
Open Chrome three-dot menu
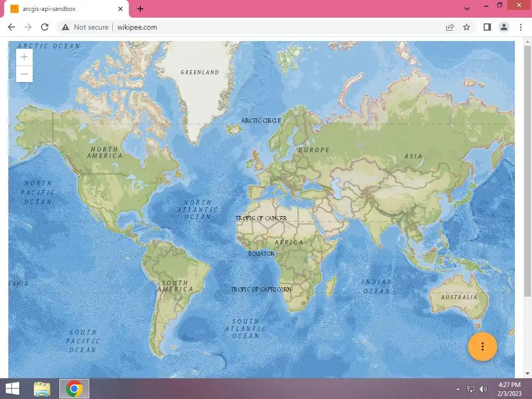(x=521, y=27)
